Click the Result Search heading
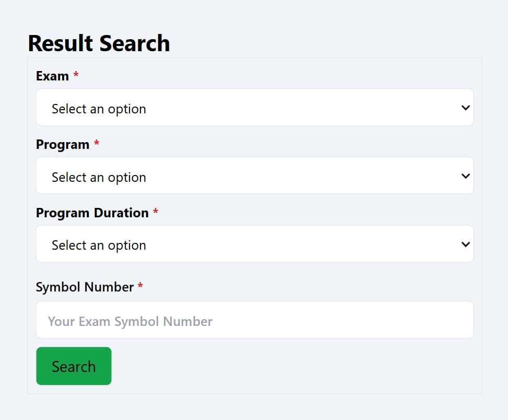Image resolution: width=508 pixels, height=420 pixels. click(99, 43)
